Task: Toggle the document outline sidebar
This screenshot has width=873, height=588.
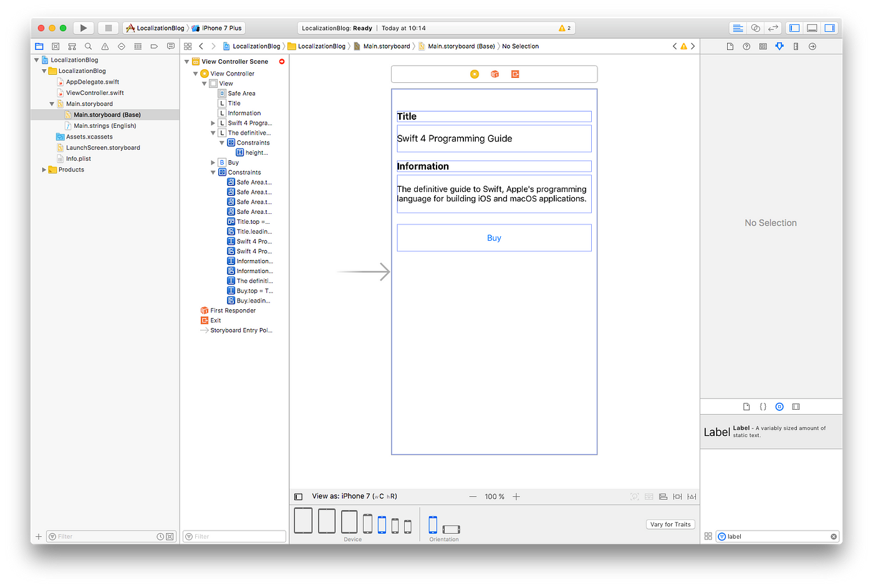Action: click(x=298, y=497)
